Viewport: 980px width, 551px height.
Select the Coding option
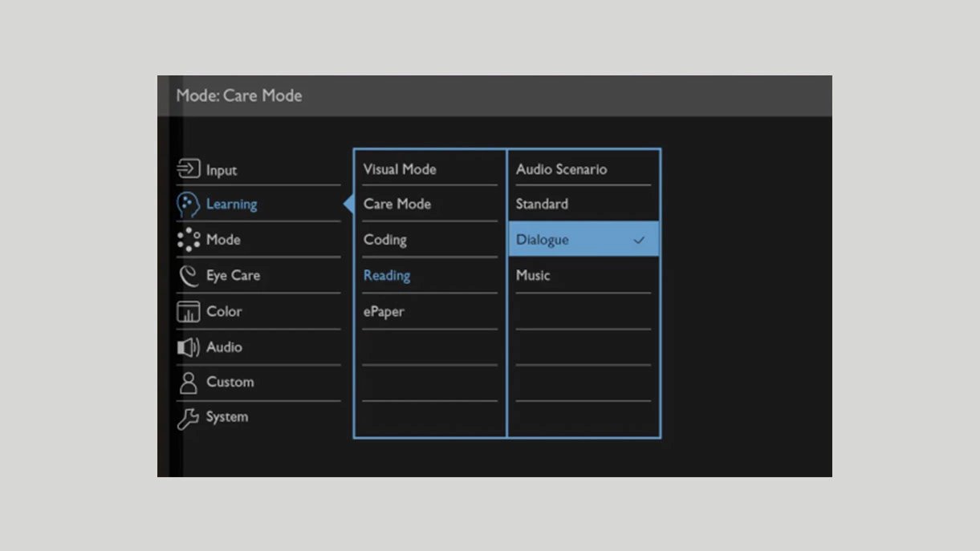click(x=385, y=240)
